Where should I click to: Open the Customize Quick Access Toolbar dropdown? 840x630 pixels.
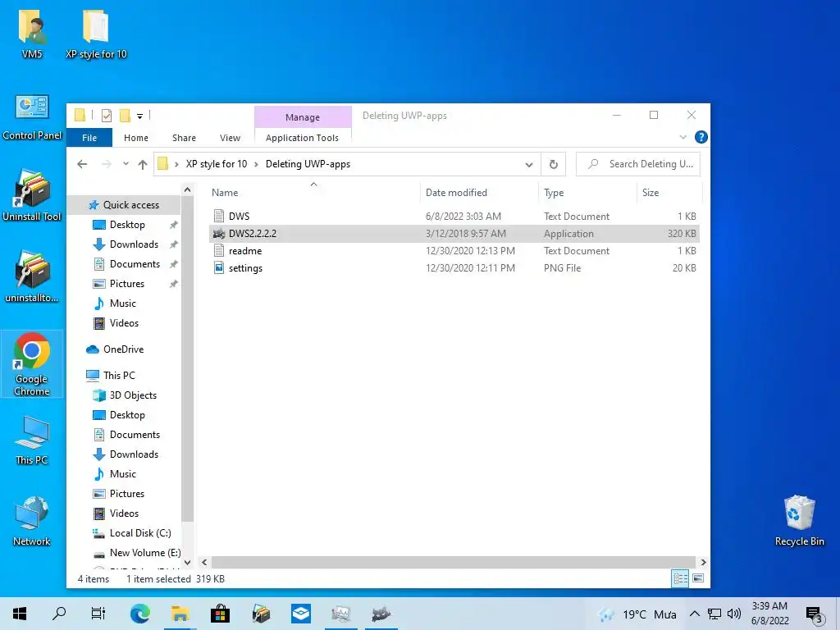click(x=139, y=116)
